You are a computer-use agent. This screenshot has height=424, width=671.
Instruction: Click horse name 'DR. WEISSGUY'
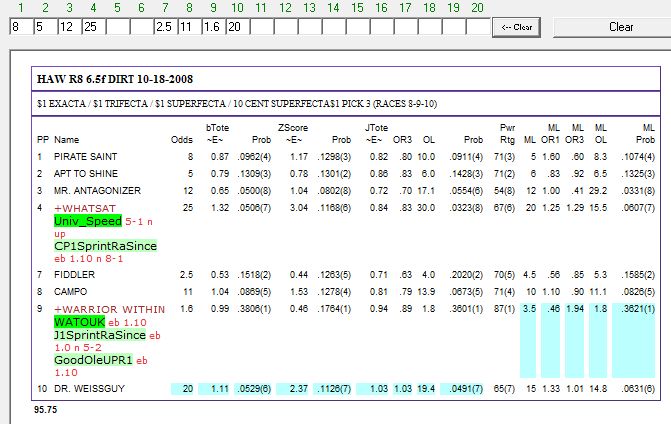point(89,389)
